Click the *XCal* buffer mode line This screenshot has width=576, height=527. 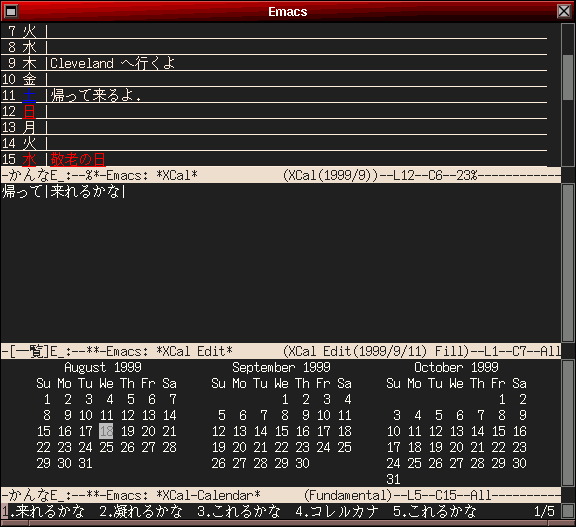281,175
